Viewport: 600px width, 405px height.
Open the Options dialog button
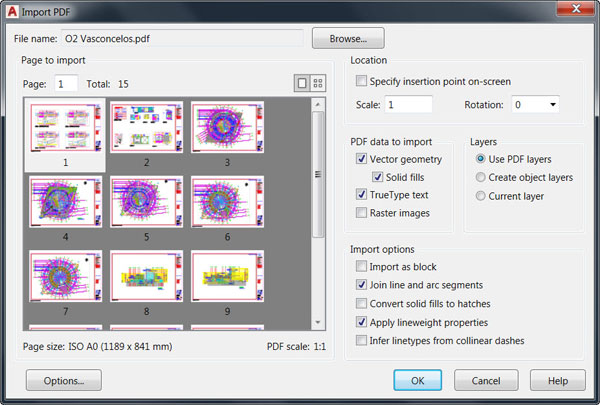64,380
